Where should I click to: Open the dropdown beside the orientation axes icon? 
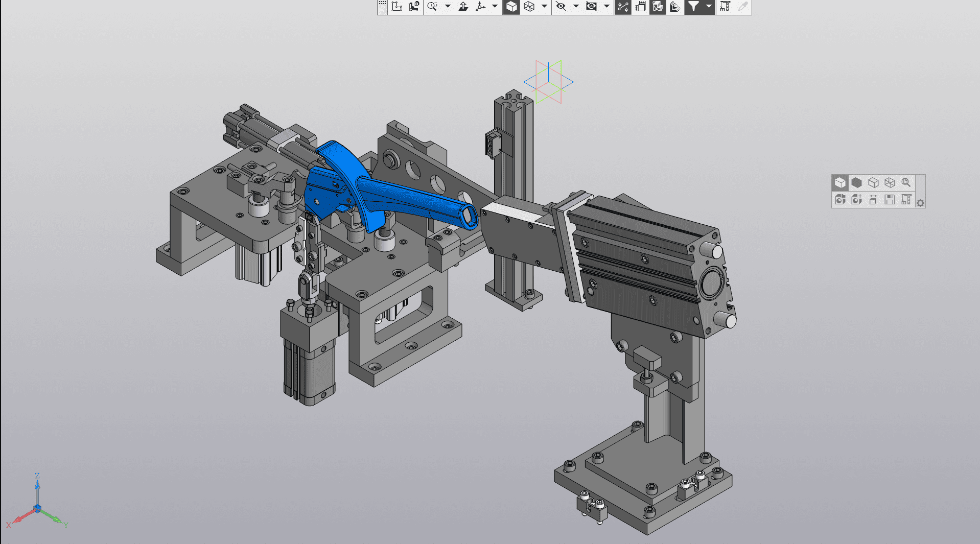tap(495, 7)
